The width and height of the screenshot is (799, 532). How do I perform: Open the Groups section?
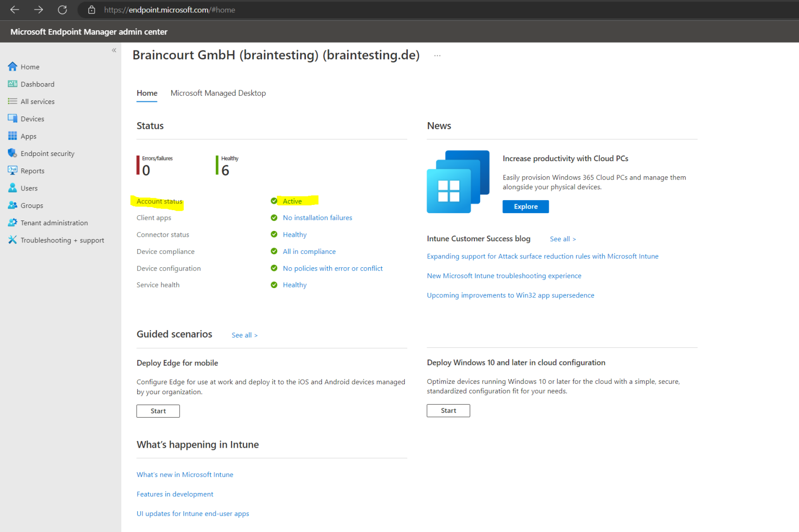(31, 205)
